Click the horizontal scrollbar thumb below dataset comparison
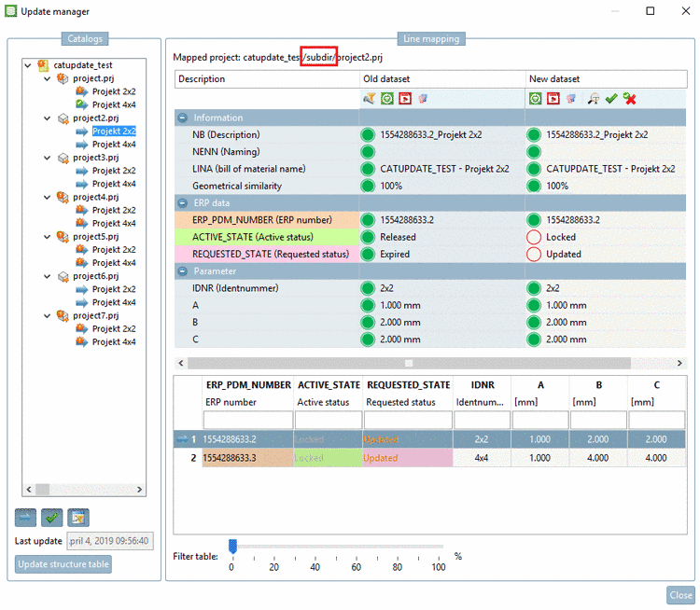The width and height of the screenshot is (700, 610). pyautogui.click(x=409, y=363)
